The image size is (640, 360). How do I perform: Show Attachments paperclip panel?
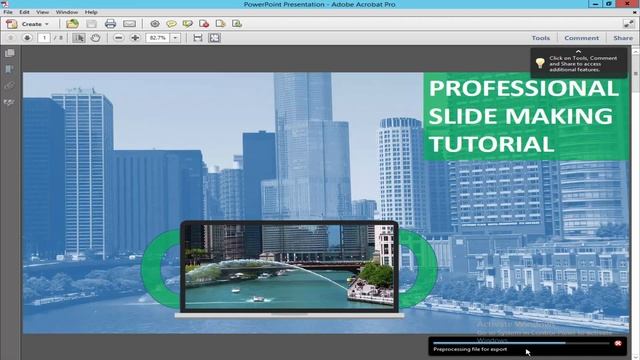[9, 86]
